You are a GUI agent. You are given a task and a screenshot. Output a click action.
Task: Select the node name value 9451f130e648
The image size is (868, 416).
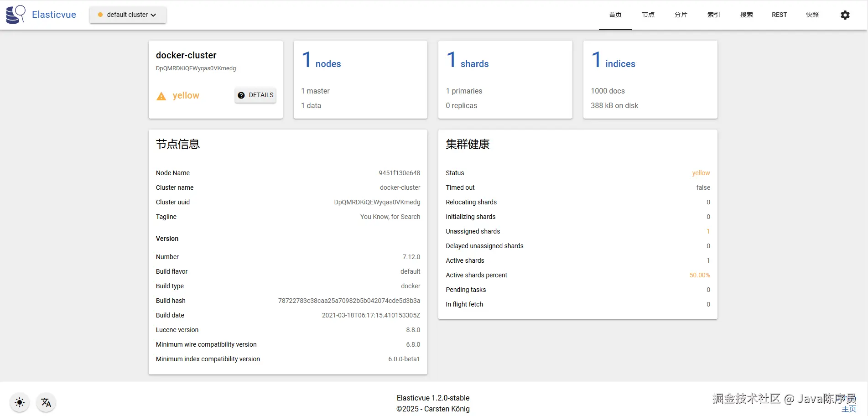(x=400, y=173)
